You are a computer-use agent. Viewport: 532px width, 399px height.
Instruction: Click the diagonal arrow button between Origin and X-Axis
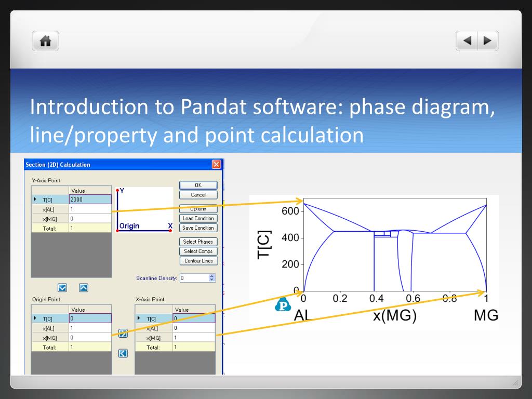point(123,333)
